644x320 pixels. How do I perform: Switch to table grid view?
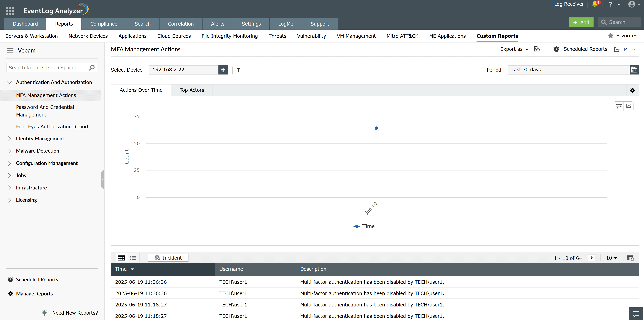121,258
